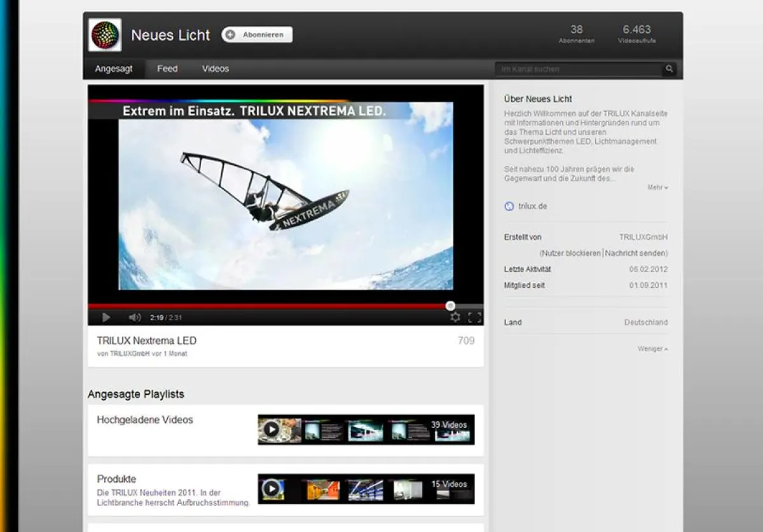This screenshot has width=763, height=532.
Task: Open the player settings gear
Action: pos(455,317)
